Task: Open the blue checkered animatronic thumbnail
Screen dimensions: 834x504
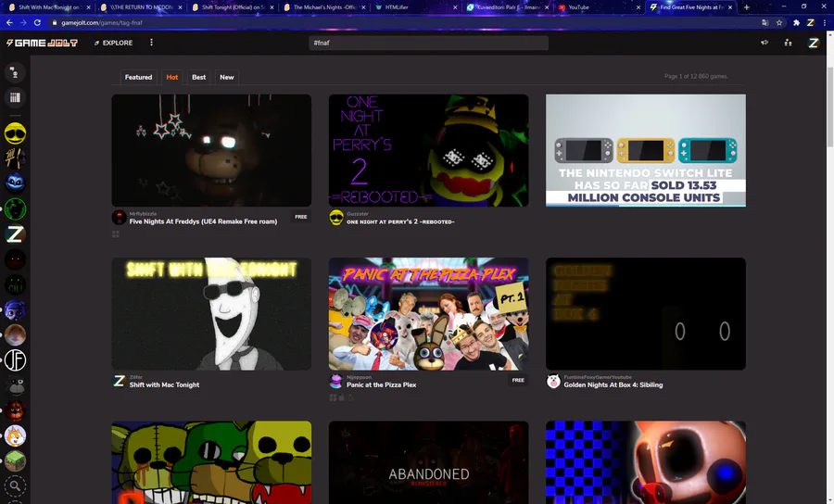Action: (x=646, y=462)
